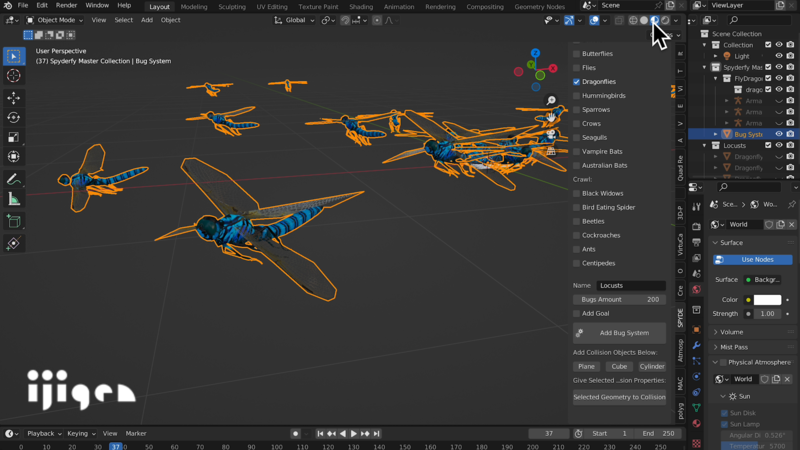This screenshot has width=800, height=450.
Task: Switch to rendered viewport shading
Action: (x=665, y=20)
